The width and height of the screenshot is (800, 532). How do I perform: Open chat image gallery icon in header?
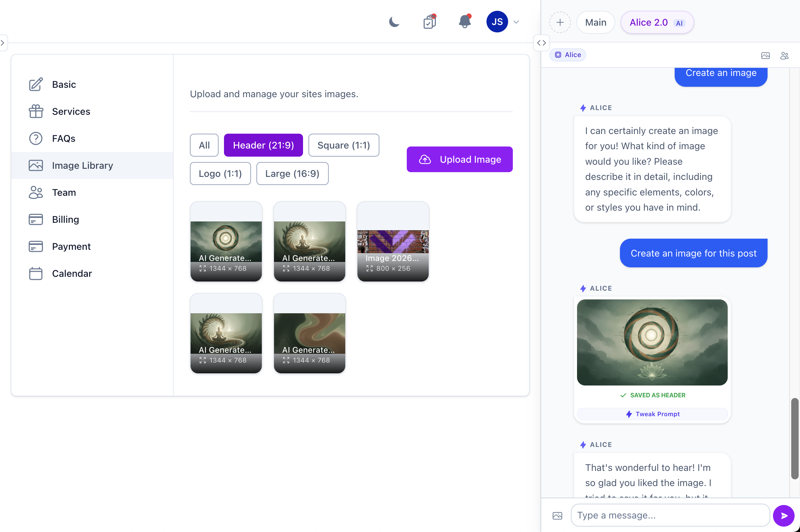(765, 55)
